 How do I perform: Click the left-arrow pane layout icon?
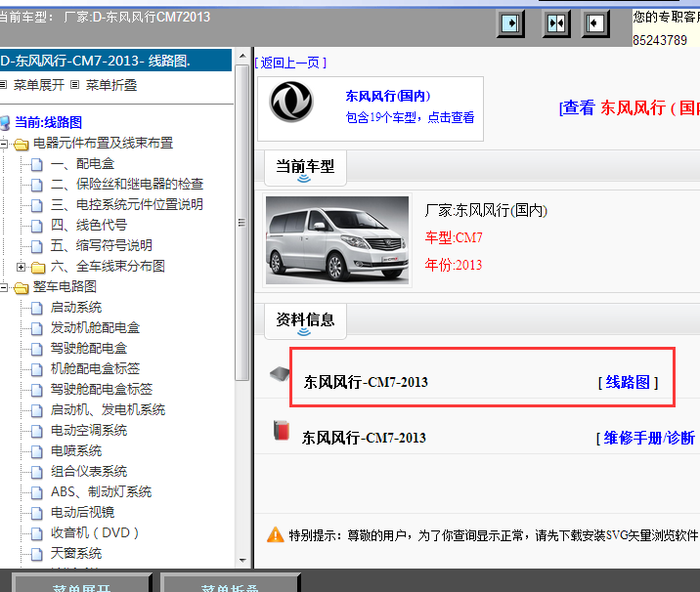tap(595, 23)
